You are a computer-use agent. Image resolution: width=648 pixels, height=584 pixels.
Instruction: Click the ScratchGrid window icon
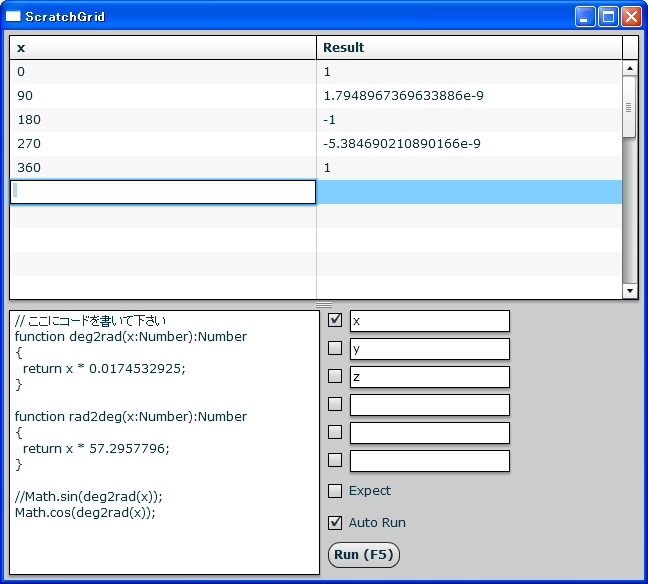click(x=13, y=16)
